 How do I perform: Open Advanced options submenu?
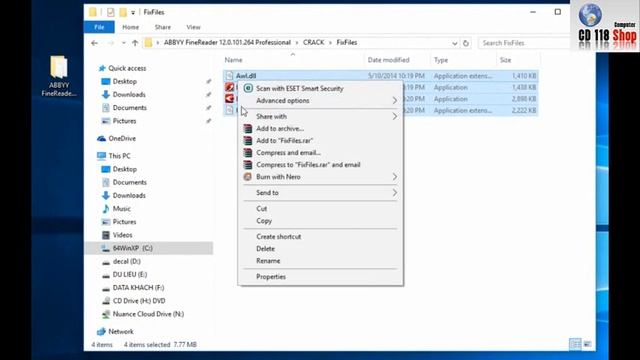click(x=320, y=100)
